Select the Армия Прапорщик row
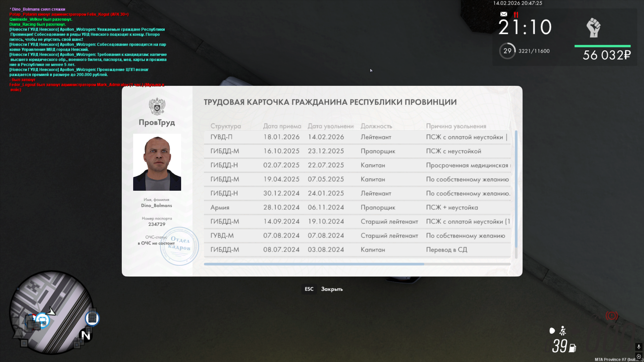 coord(357,207)
